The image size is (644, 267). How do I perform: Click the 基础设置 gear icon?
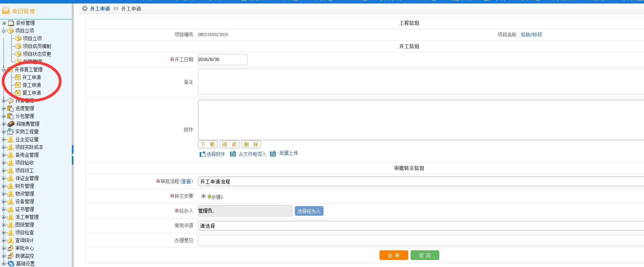pyautogui.click(x=11, y=264)
